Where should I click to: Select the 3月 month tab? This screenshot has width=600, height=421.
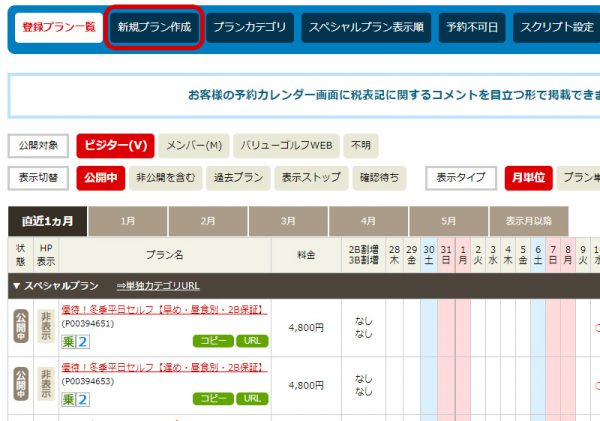[x=288, y=221]
